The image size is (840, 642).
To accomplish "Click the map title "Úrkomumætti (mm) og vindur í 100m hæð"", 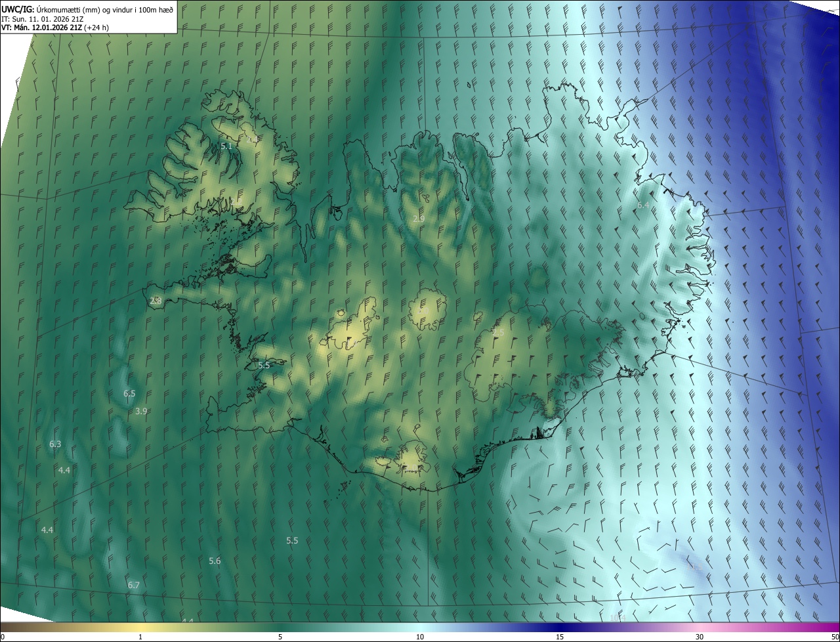I will coord(105,10).
